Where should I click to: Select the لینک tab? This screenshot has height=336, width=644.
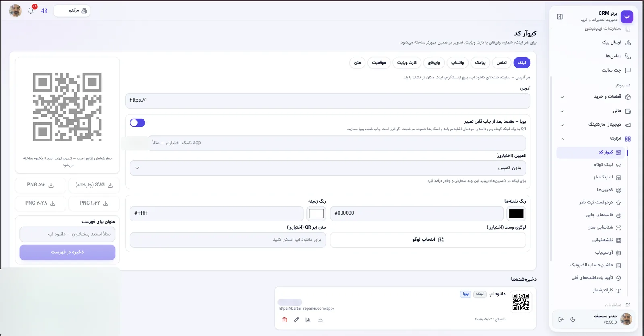[522, 63]
